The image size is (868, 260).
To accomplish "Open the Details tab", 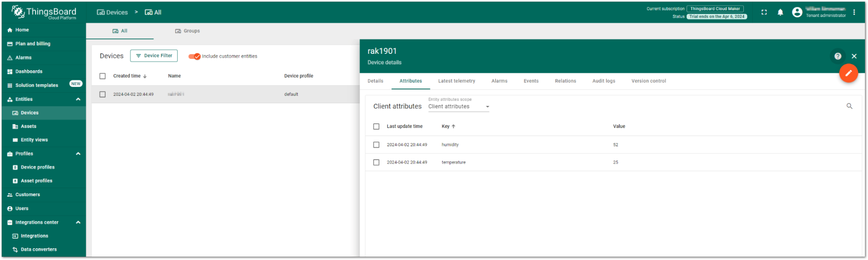I will tap(376, 81).
